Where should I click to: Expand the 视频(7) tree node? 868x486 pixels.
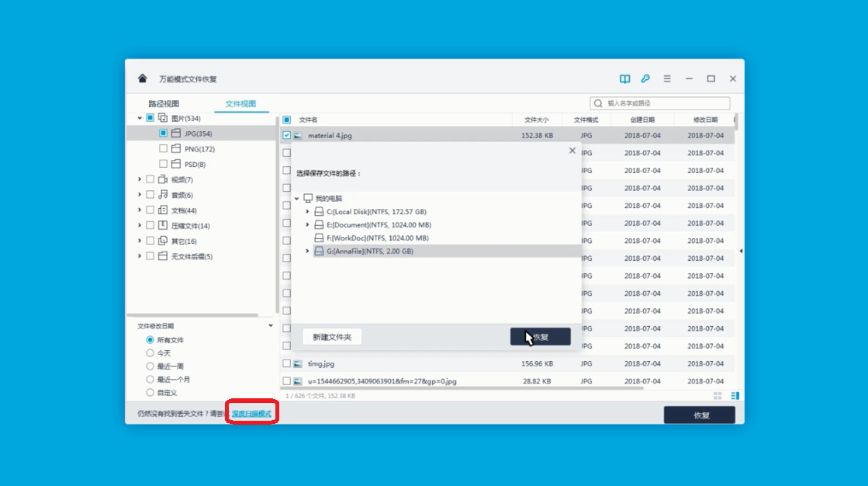pyautogui.click(x=140, y=179)
